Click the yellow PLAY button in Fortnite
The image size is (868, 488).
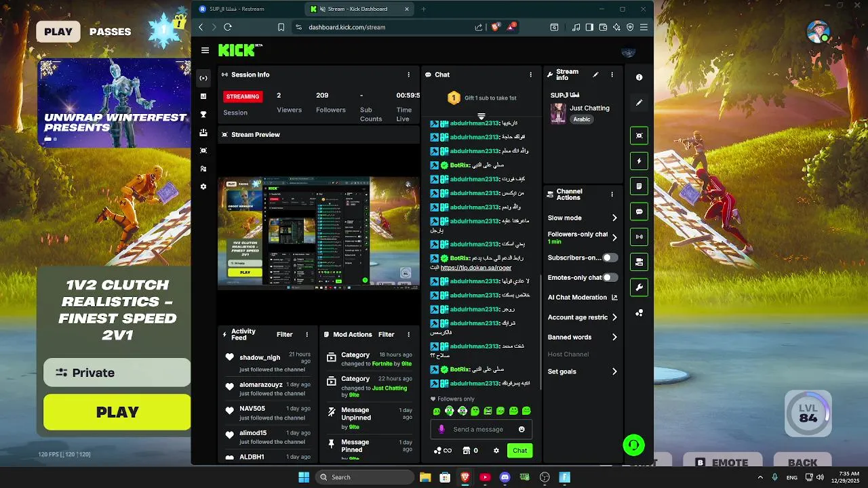[117, 412]
